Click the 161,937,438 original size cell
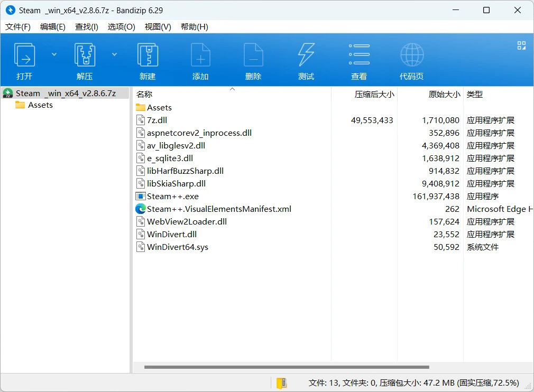Image resolution: width=534 pixels, height=392 pixels. tap(436, 197)
